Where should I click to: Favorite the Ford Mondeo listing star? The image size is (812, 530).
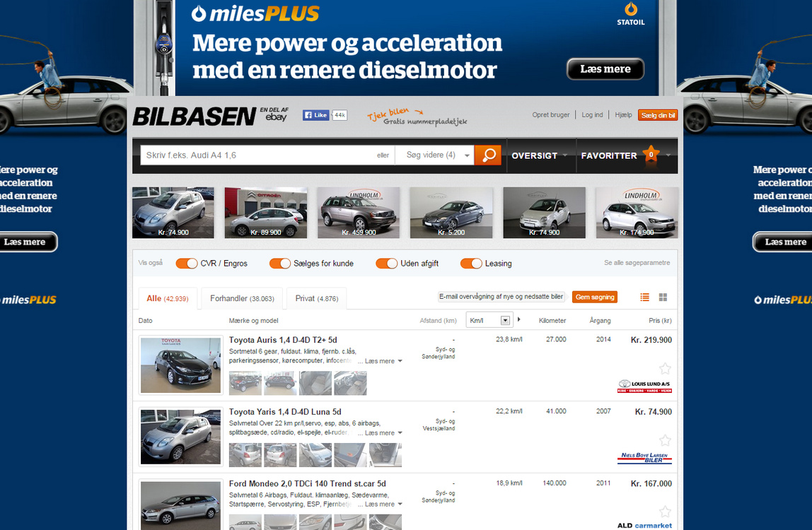pos(665,512)
